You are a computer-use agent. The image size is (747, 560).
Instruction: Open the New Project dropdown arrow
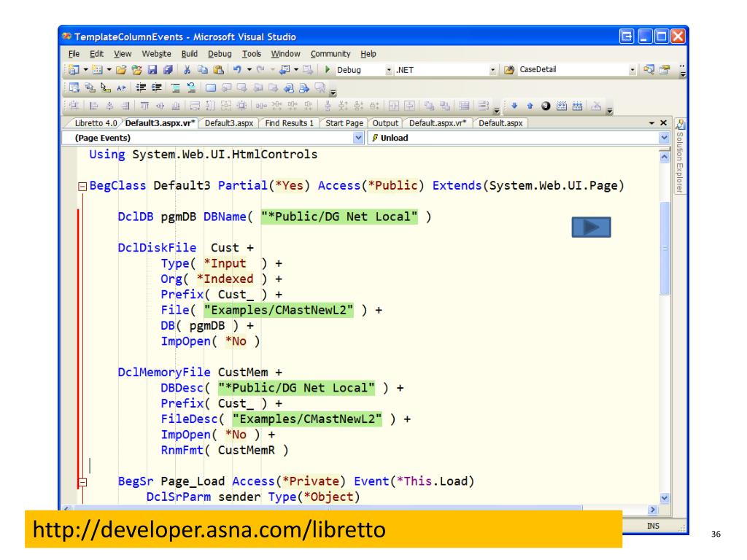(86, 70)
